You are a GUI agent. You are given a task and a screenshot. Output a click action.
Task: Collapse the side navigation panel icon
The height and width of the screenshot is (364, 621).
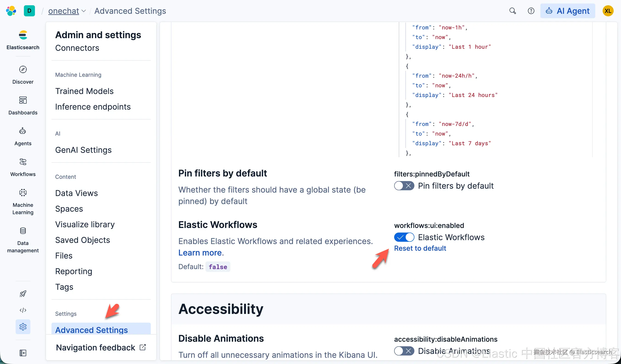pyautogui.click(x=23, y=353)
